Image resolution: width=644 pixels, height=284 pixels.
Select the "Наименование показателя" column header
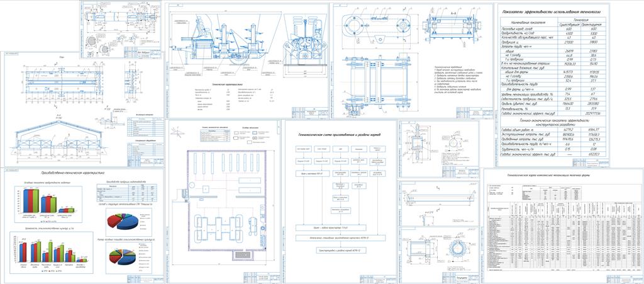[528, 22]
